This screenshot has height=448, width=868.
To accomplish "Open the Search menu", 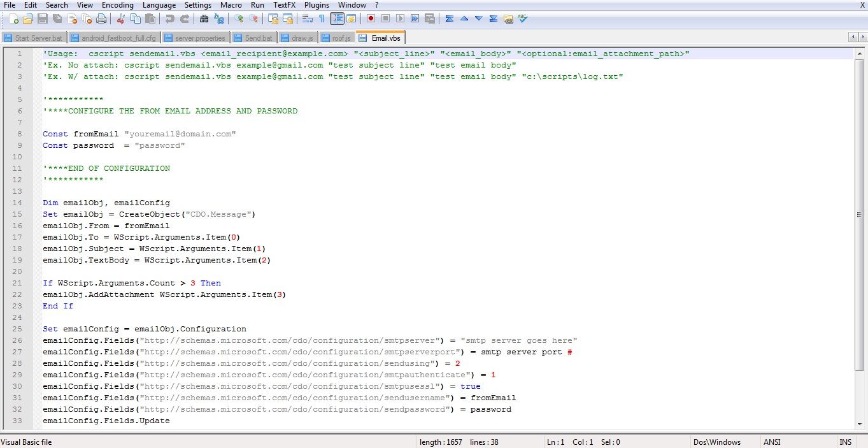I will point(57,5).
